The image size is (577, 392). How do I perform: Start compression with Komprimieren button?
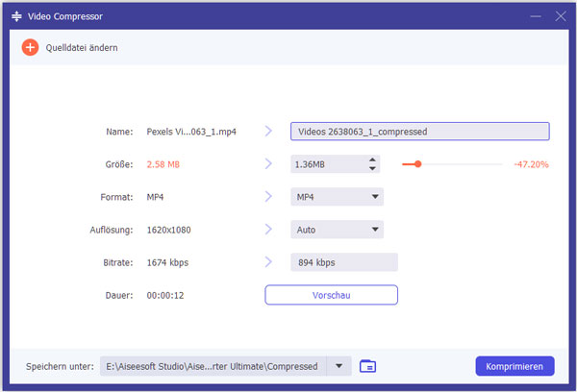514,366
